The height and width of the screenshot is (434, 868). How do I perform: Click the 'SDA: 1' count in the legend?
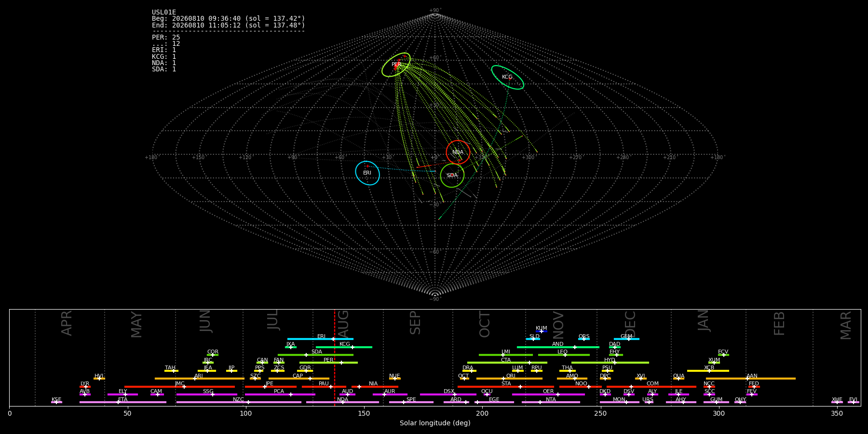pyautogui.click(x=164, y=69)
